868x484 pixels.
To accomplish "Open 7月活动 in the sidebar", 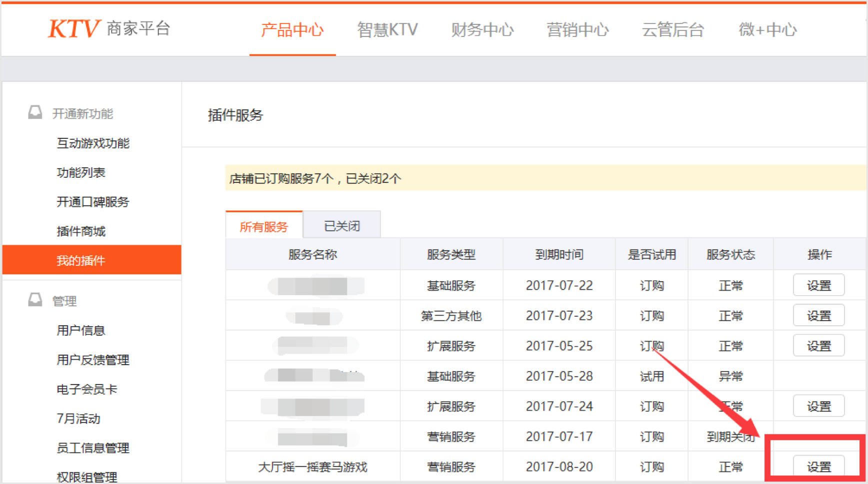I will click(x=78, y=419).
